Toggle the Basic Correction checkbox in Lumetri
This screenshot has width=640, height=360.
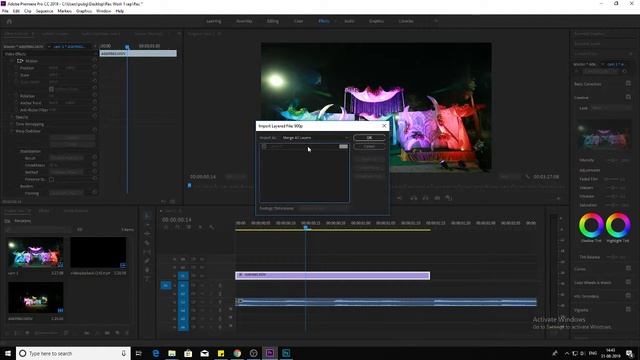[628, 84]
